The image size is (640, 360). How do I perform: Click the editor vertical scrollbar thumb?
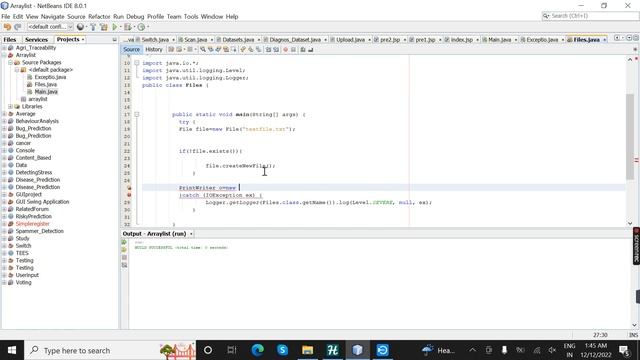click(x=630, y=137)
